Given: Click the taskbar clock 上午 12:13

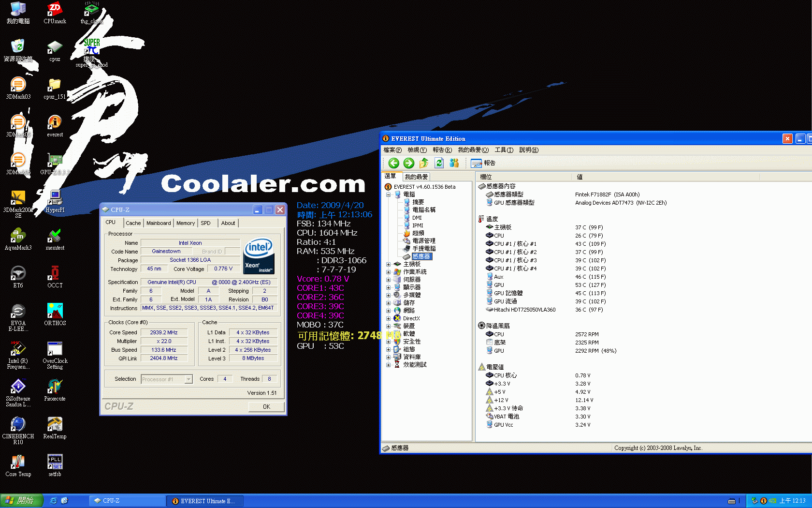Looking at the screenshot, I should (x=792, y=501).
